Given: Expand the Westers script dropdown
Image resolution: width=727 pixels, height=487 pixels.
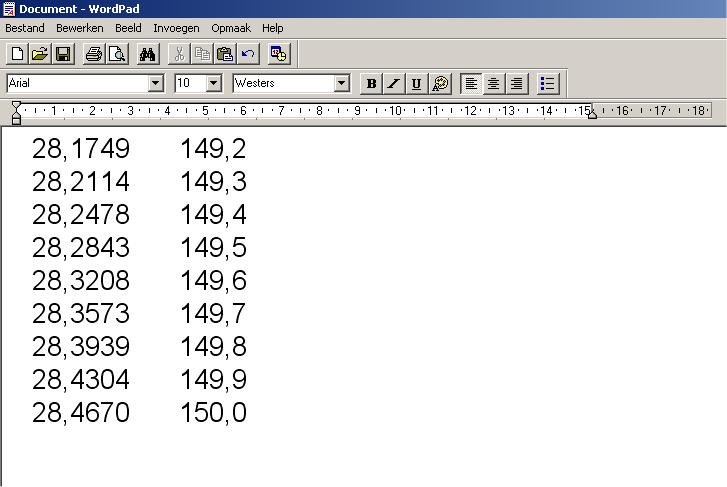Looking at the screenshot, I should pyautogui.click(x=342, y=84).
